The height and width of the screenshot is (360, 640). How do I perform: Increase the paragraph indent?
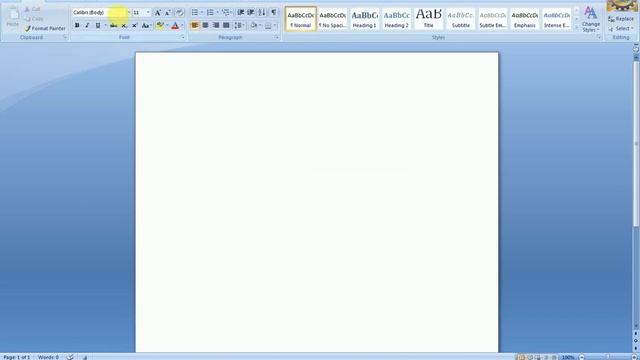click(251, 12)
